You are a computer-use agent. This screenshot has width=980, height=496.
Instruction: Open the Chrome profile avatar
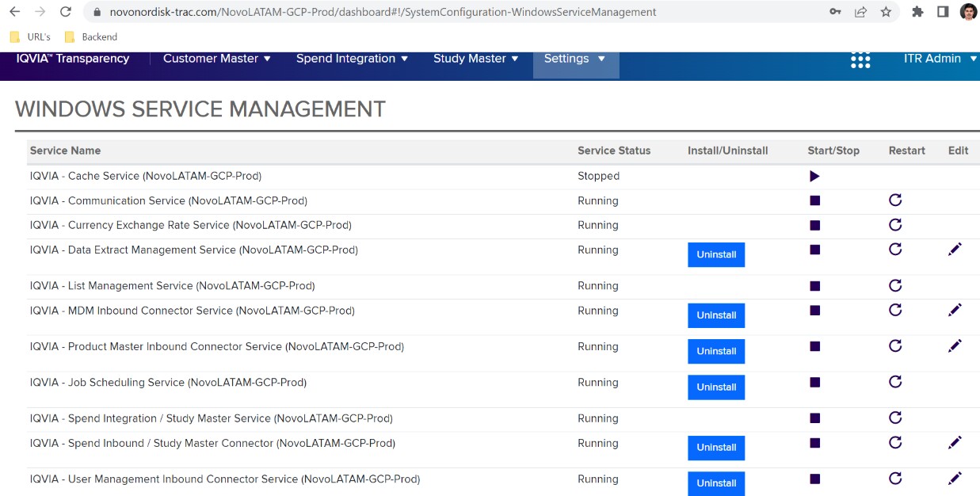point(968,12)
